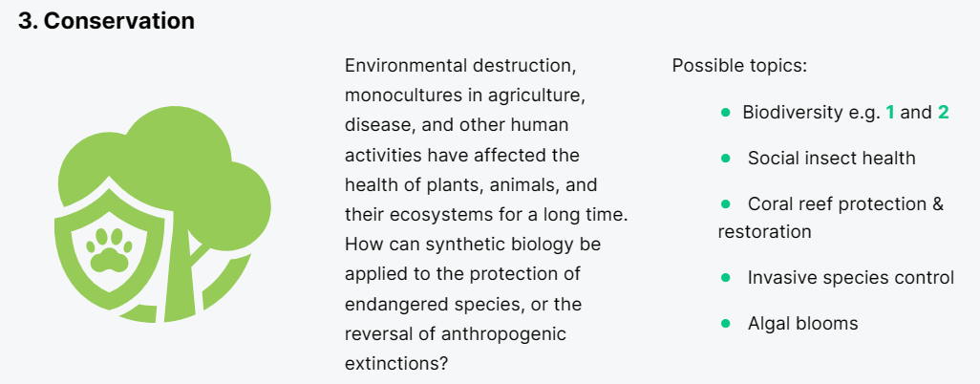Click the Environmental destruction paragraph text
The image size is (980, 384).
[x=486, y=215]
